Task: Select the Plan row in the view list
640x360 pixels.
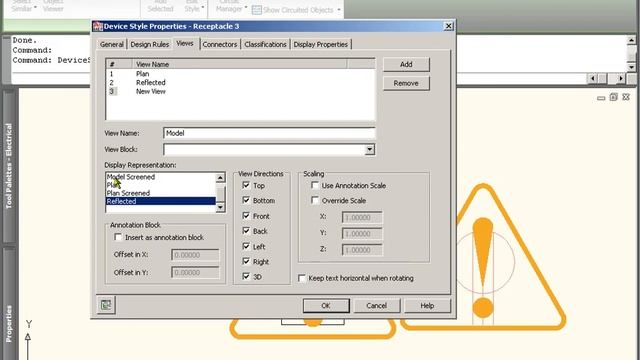Action: coord(240,74)
